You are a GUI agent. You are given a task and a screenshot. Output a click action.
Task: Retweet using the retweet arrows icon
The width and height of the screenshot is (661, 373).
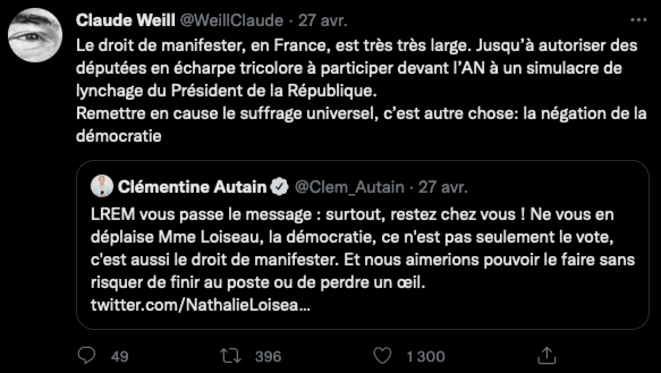coord(231,356)
